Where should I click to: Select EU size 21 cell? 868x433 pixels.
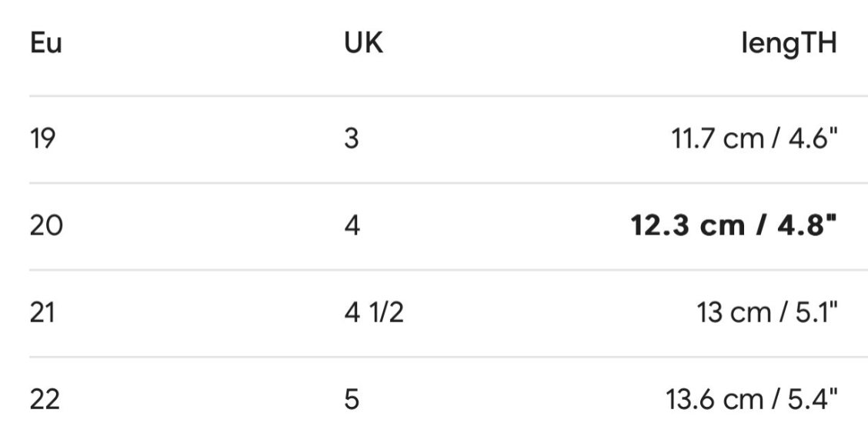point(45,314)
